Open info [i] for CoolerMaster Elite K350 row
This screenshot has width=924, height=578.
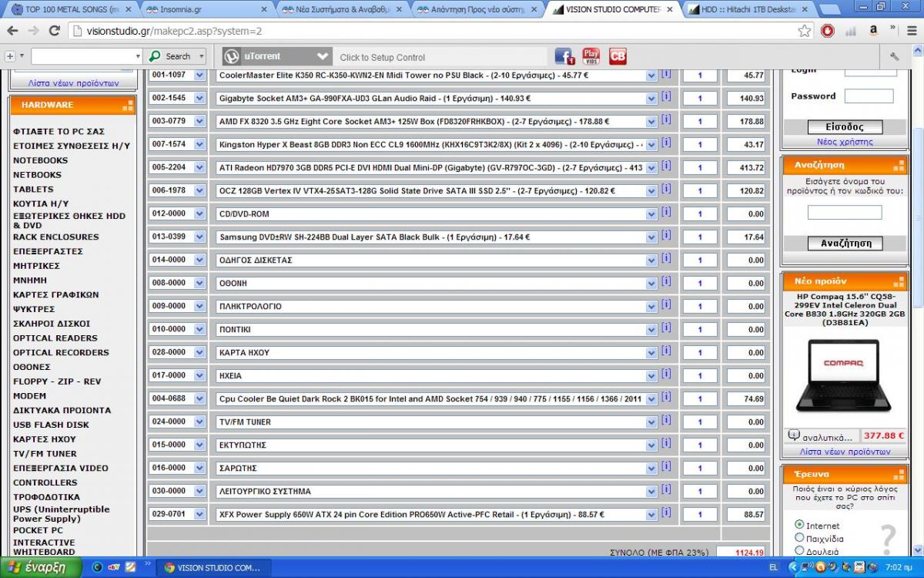point(666,74)
